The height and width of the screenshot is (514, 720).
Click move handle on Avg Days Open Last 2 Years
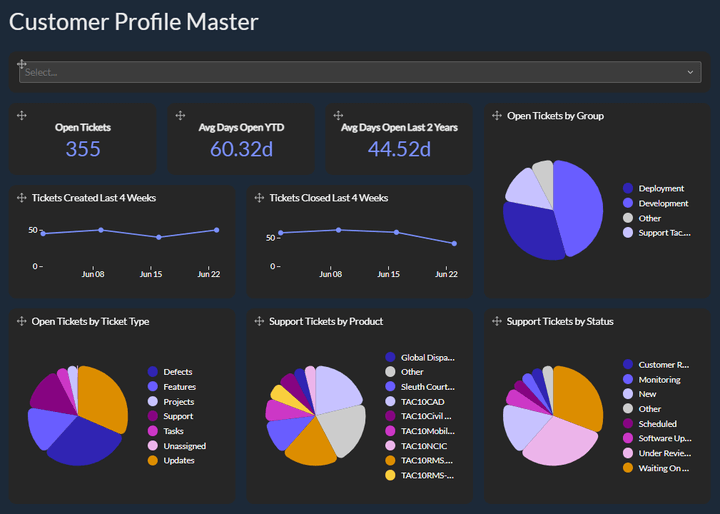[338, 116]
